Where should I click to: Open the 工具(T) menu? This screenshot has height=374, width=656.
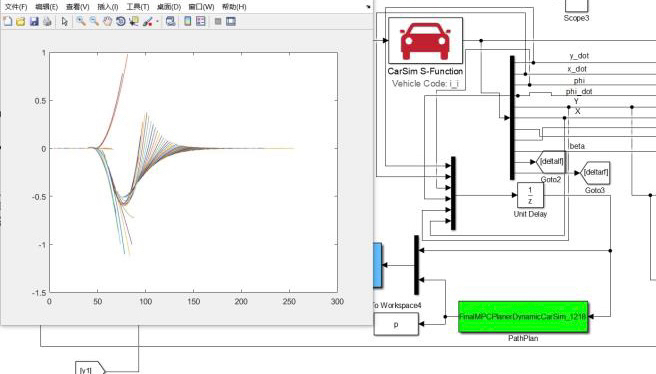(x=138, y=7)
